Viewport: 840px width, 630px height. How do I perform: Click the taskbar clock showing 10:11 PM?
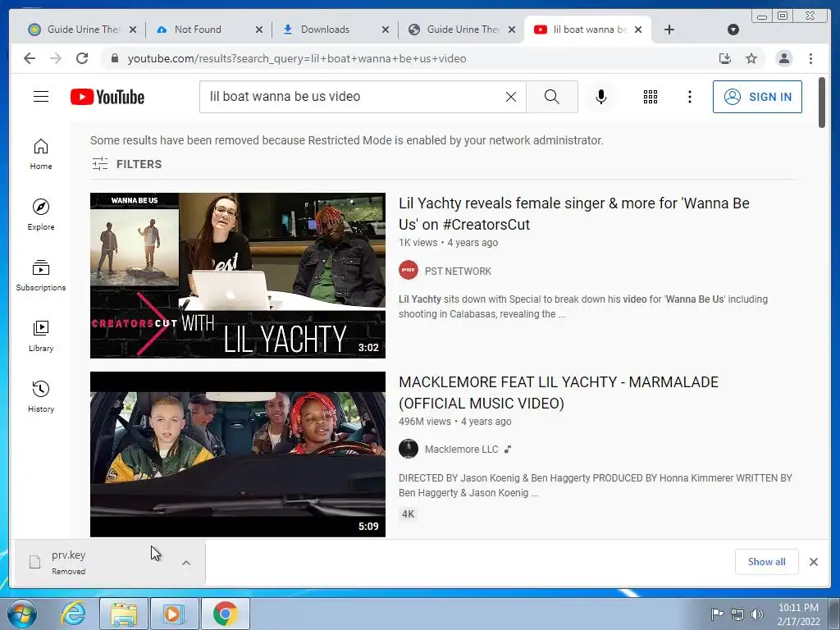(x=798, y=614)
